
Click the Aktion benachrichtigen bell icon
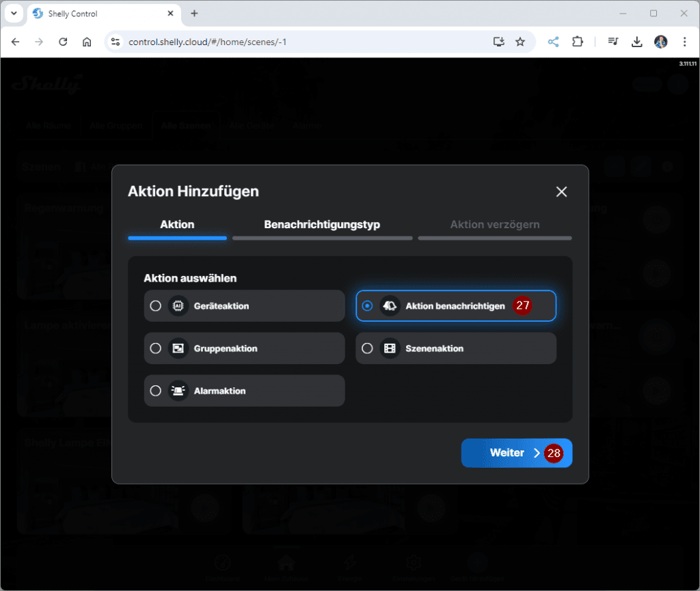point(390,306)
